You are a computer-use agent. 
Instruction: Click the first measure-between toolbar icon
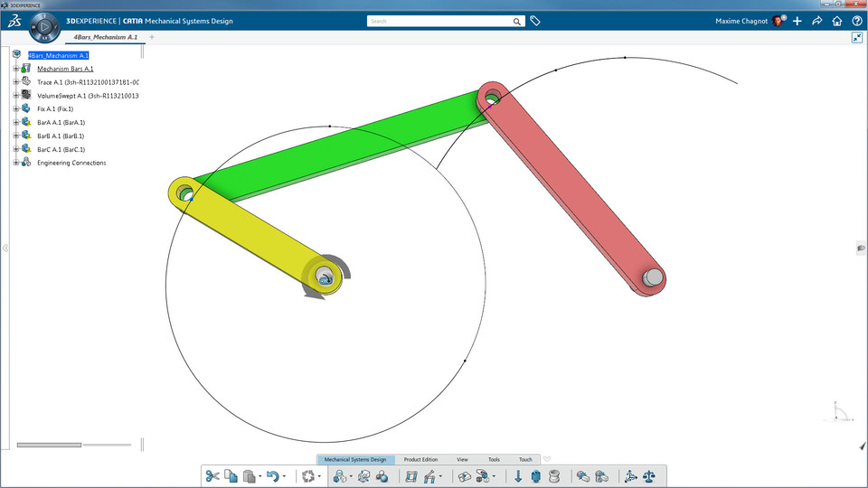[x=582, y=476]
